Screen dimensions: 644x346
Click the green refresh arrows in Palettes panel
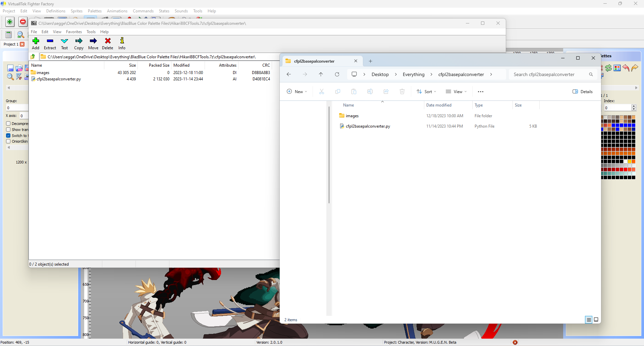608,68
